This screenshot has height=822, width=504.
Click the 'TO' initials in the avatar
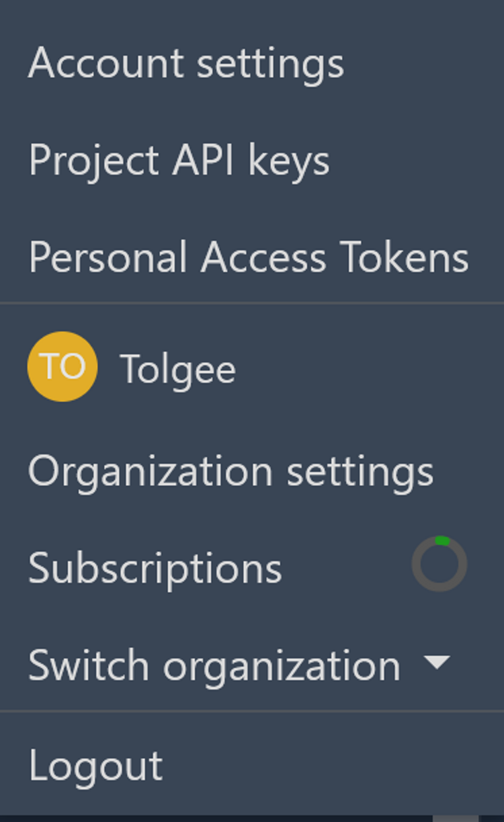62,366
